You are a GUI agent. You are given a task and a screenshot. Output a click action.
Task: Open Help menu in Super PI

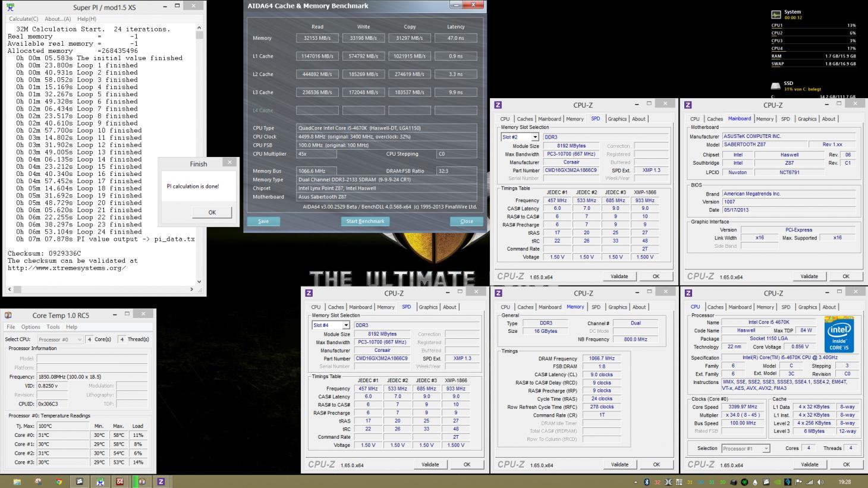[x=87, y=19]
